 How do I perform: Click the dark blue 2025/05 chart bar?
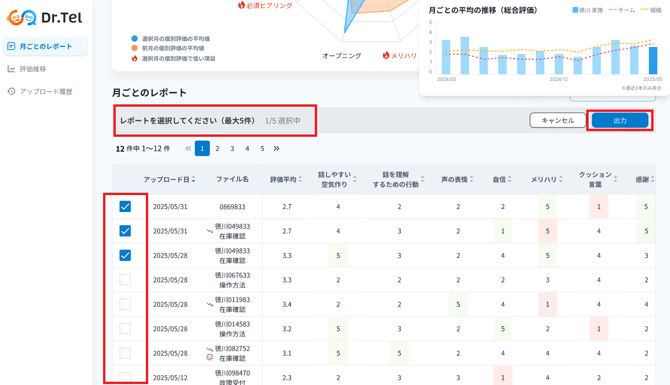click(653, 60)
